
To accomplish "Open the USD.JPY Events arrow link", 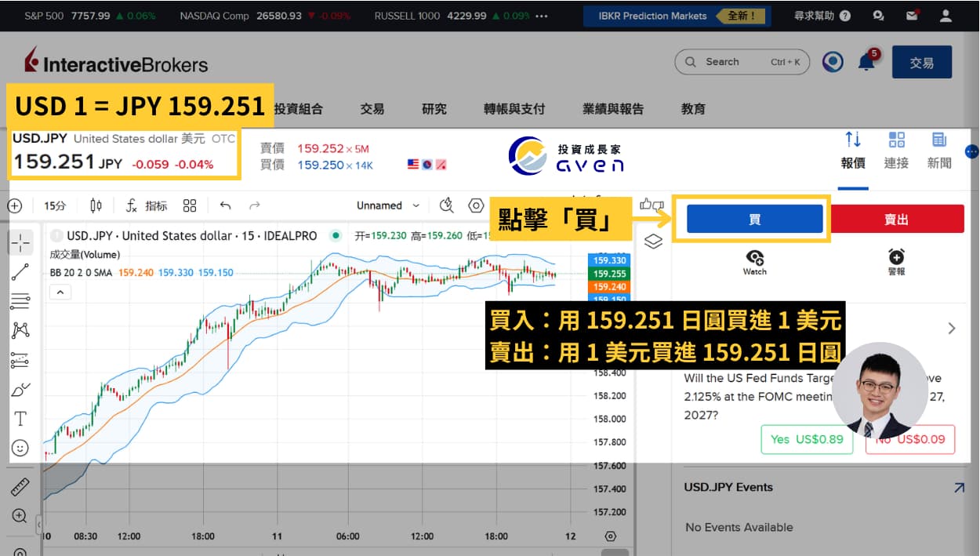I will 959,488.
